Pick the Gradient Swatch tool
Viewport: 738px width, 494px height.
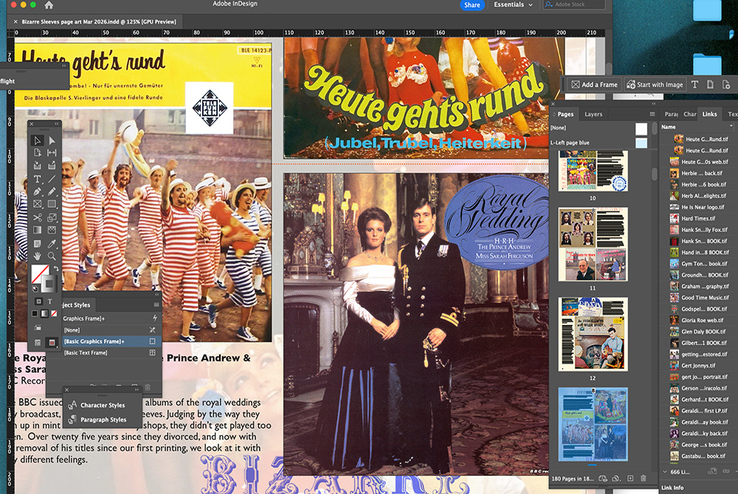[x=37, y=230]
